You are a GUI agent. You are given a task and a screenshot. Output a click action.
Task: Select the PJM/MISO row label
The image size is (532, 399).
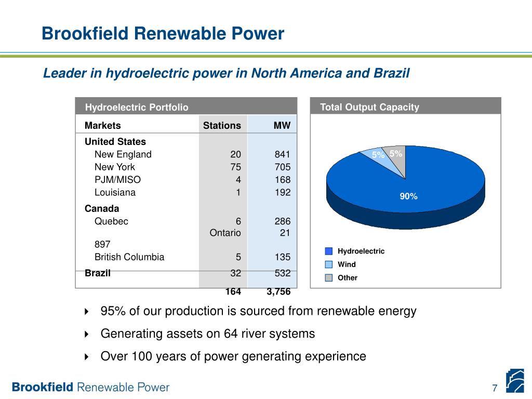point(117,179)
